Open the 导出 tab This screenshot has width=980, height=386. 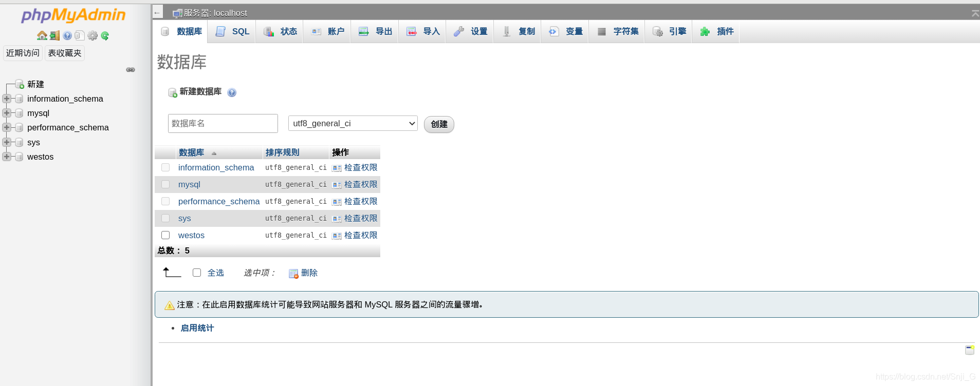[x=375, y=31]
